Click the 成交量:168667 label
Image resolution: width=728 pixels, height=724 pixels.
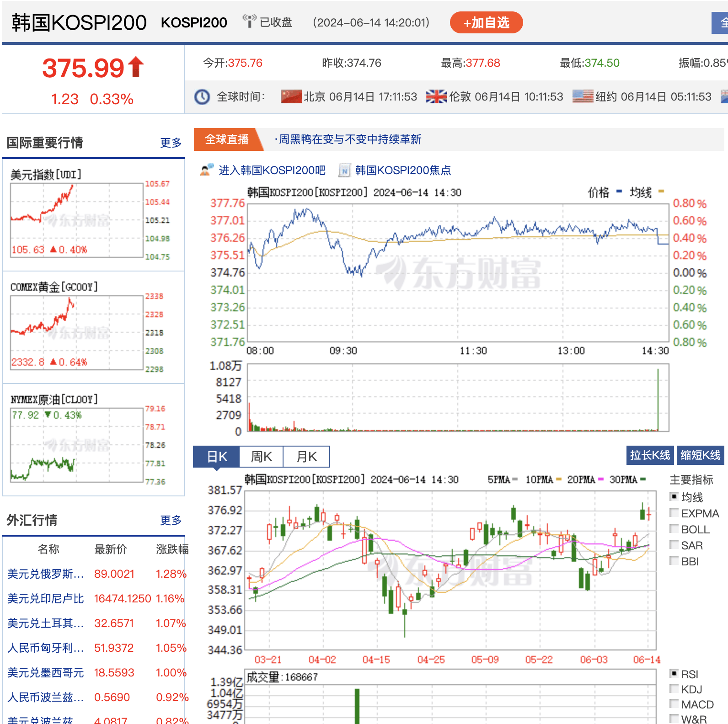tap(282, 677)
